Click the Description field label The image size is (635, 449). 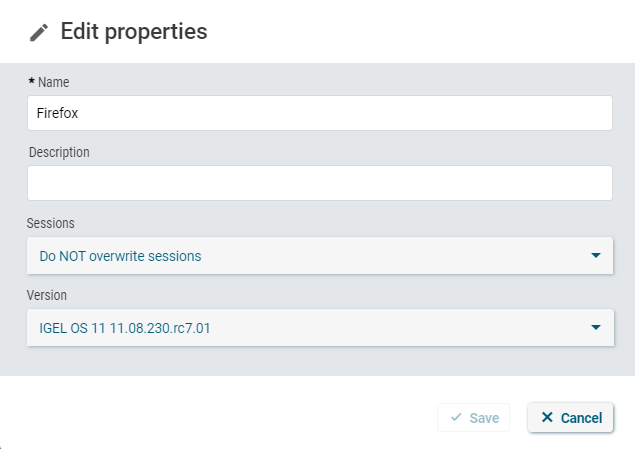59,152
